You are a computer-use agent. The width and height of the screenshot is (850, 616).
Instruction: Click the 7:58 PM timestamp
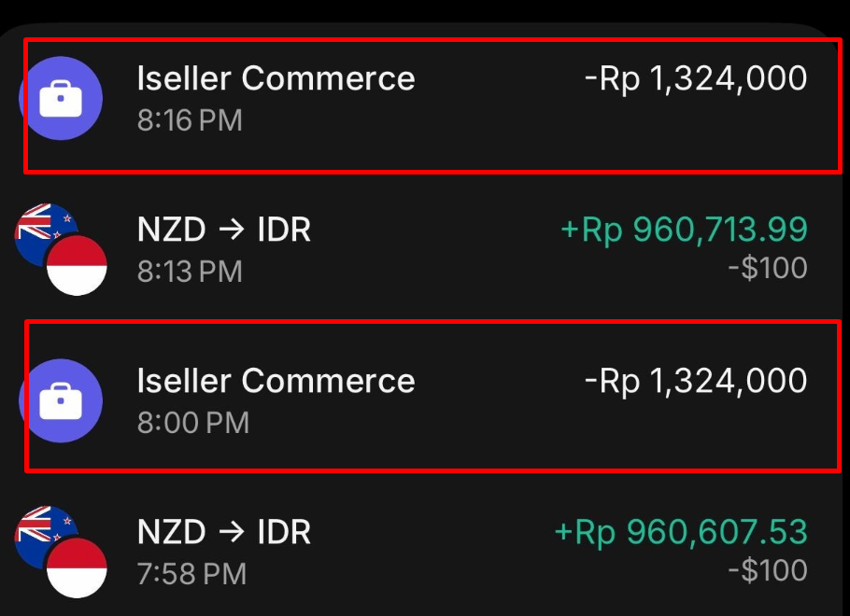pos(191,573)
